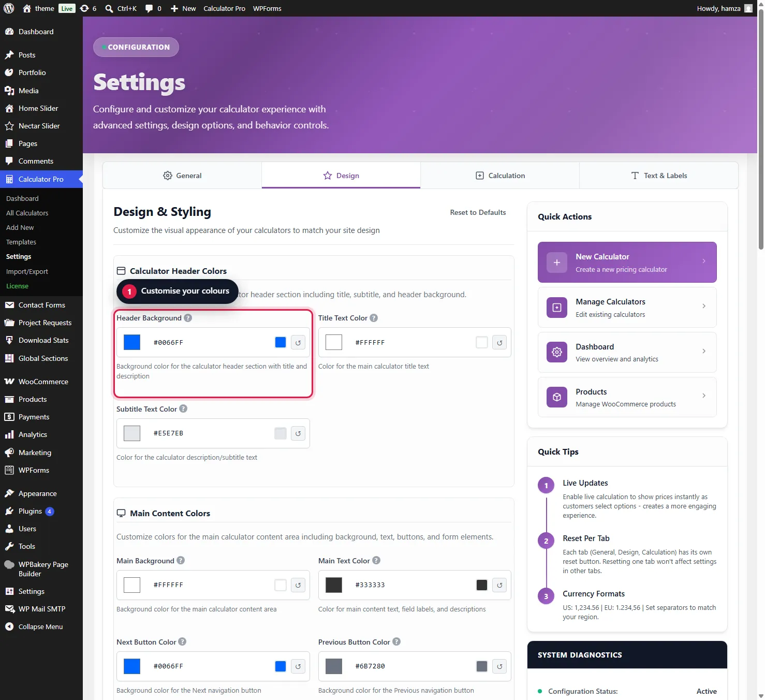Open the theme site home icon
The width and height of the screenshot is (765, 700).
point(27,8)
